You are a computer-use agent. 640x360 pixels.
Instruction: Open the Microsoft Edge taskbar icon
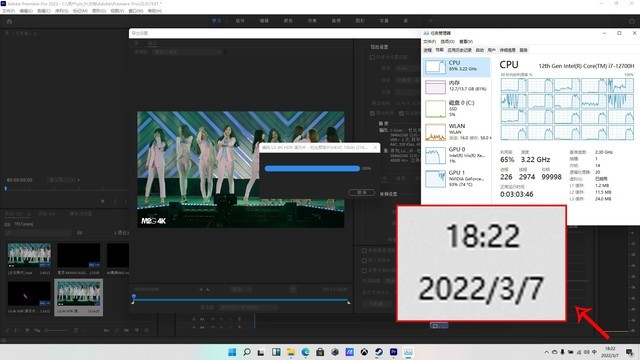[305, 352]
